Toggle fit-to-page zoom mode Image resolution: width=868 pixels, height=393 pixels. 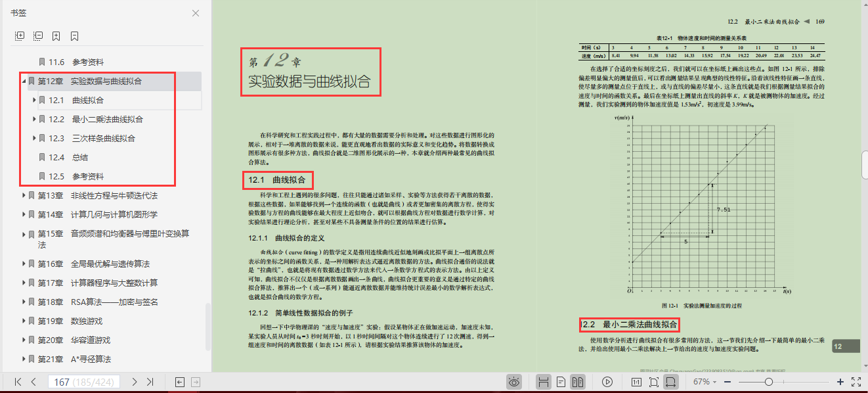654,381
